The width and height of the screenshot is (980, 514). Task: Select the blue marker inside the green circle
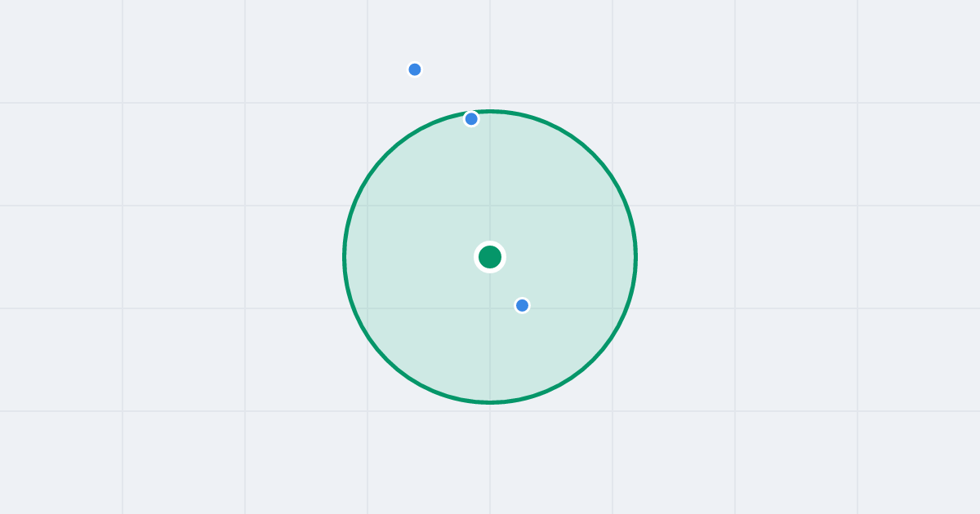[x=523, y=305]
